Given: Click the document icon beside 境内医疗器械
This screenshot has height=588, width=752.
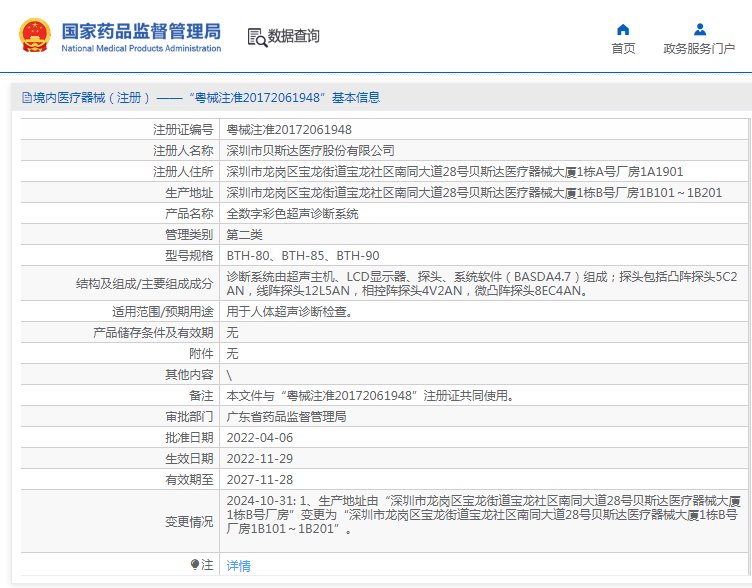Looking at the screenshot, I should 26,98.
